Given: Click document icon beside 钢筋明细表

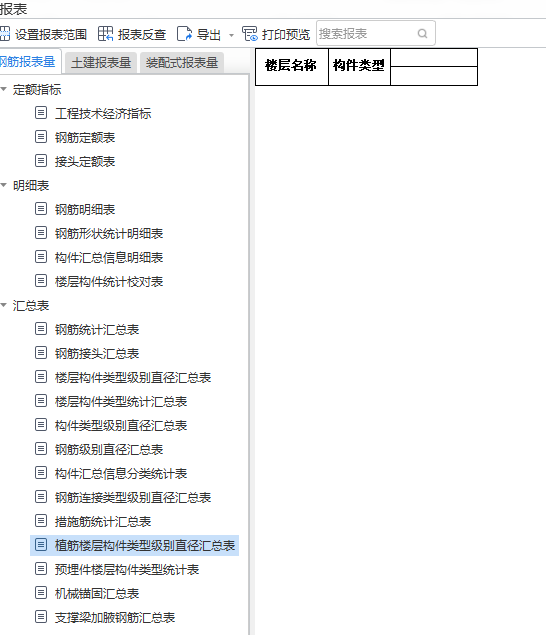Looking at the screenshot, I should (x=41, y=209).
